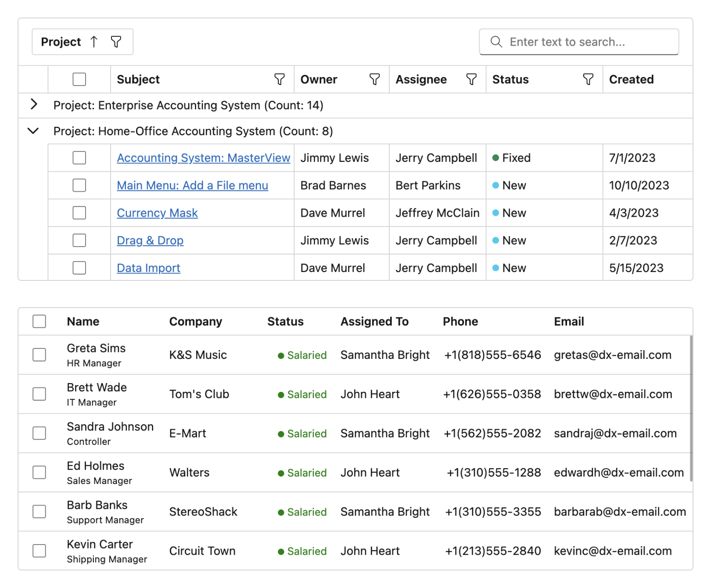Click the Project sort direction arrow

tap(93, 42)
